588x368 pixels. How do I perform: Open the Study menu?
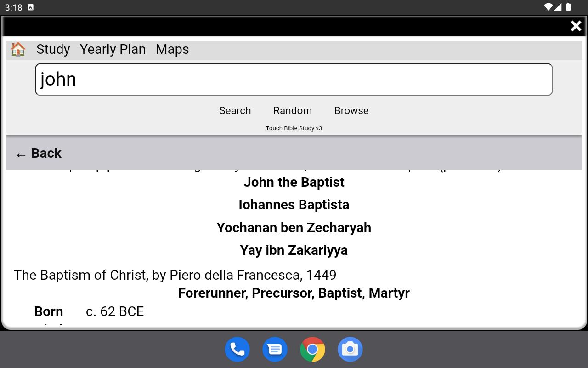coord(53,49)
